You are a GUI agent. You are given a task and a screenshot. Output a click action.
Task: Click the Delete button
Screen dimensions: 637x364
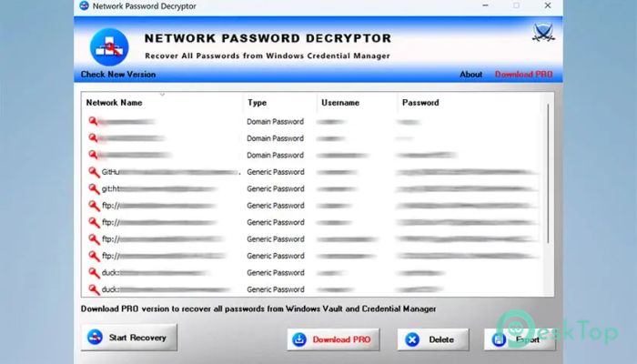coord(433,339)
